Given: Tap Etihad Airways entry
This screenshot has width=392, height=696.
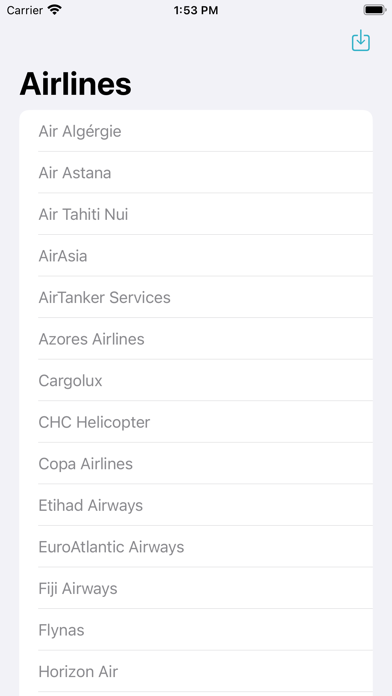Looking at the screenshot, I should (196, 505).
